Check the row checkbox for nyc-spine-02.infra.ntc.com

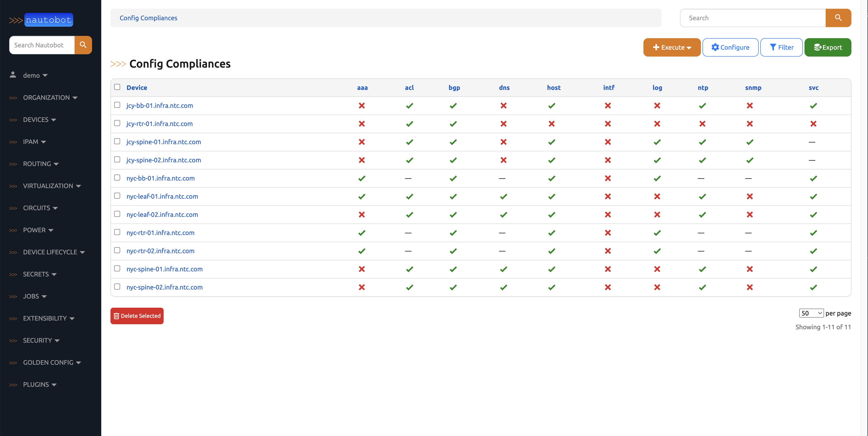(117, 287)
